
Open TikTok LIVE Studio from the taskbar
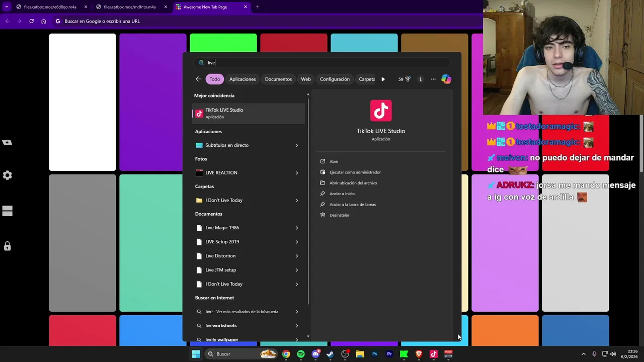(434, 354)
